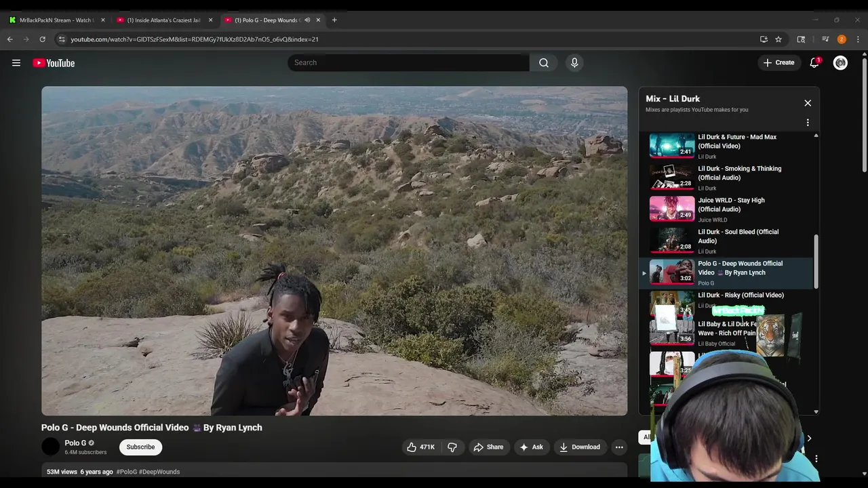Bookmark this page with star icon

click(x=778, y=39)
